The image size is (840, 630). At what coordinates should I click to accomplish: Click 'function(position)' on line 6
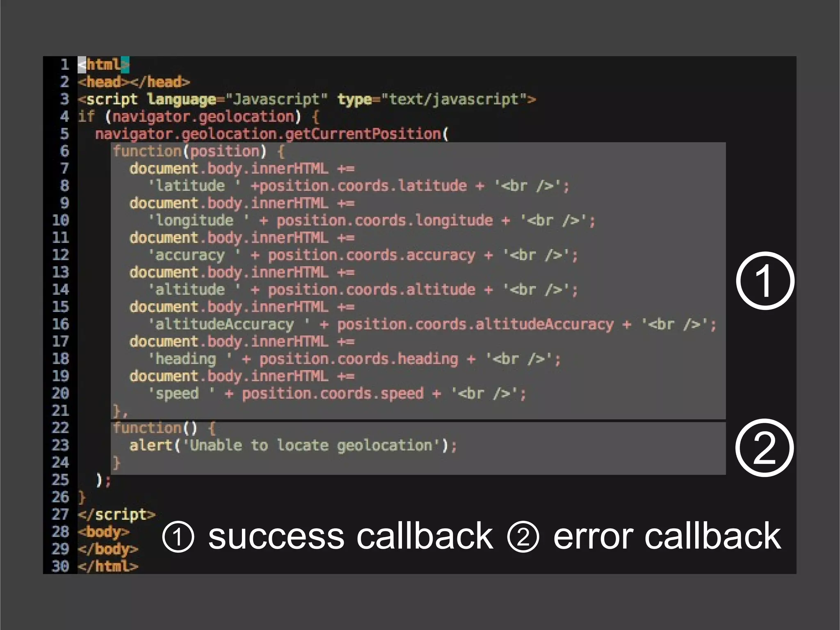(x=189, y=151)
